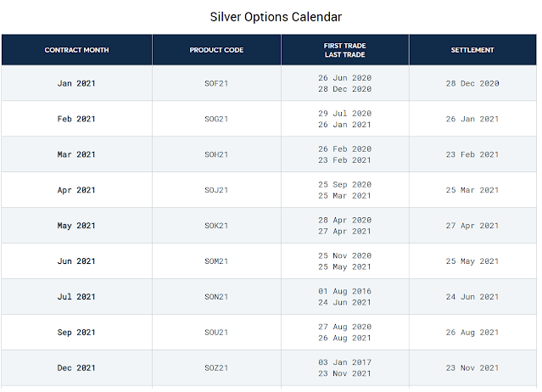542x392 pixels.
Task: Select the May 2021 contract month cell
Action: tap(76, 226)
